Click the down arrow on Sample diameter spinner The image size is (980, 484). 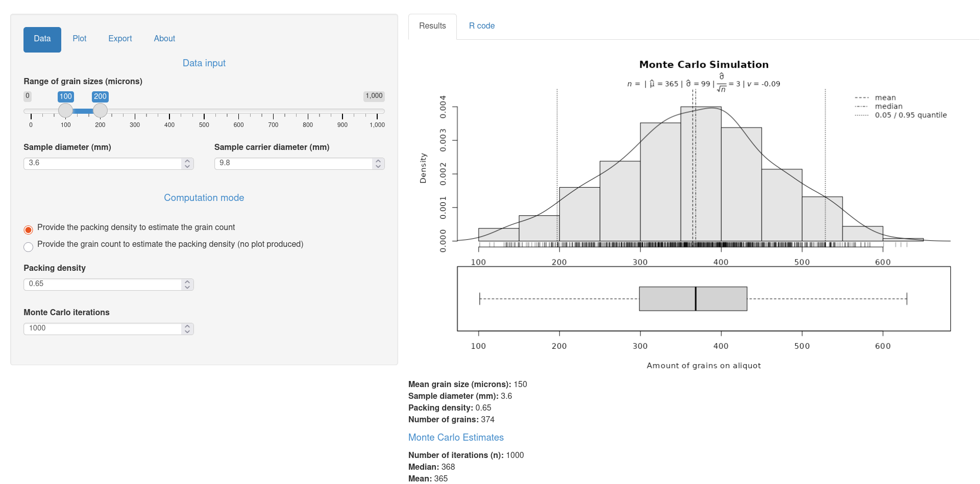click(x=187, y=166)
